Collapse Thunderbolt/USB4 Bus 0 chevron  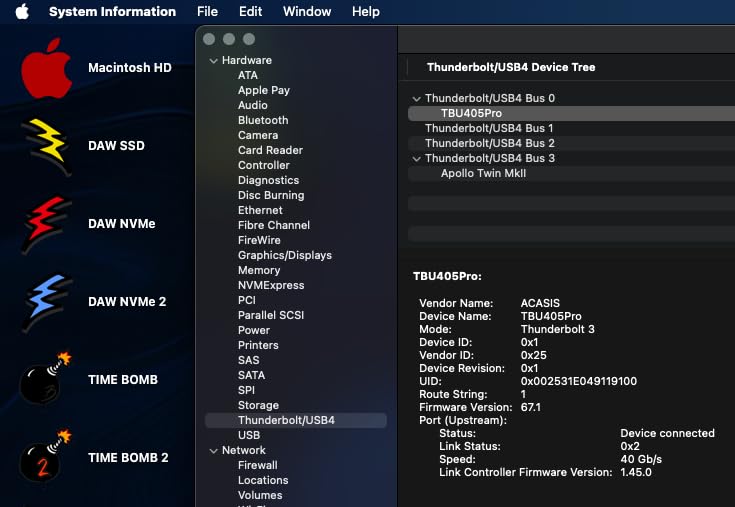[x=416, y=98]
